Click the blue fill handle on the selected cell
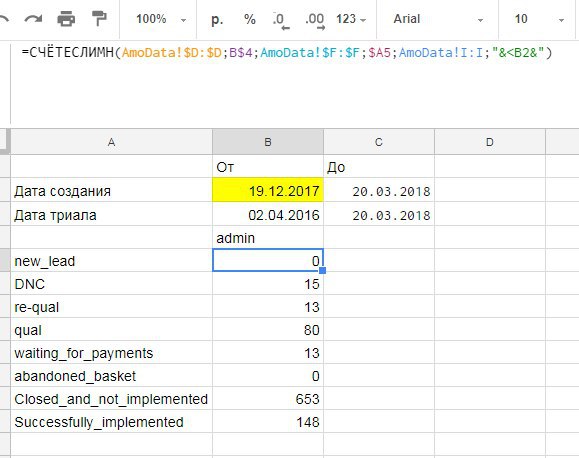The height and width of the screenshot is (458, 579). pyautogui.click(x=322, y=271)
